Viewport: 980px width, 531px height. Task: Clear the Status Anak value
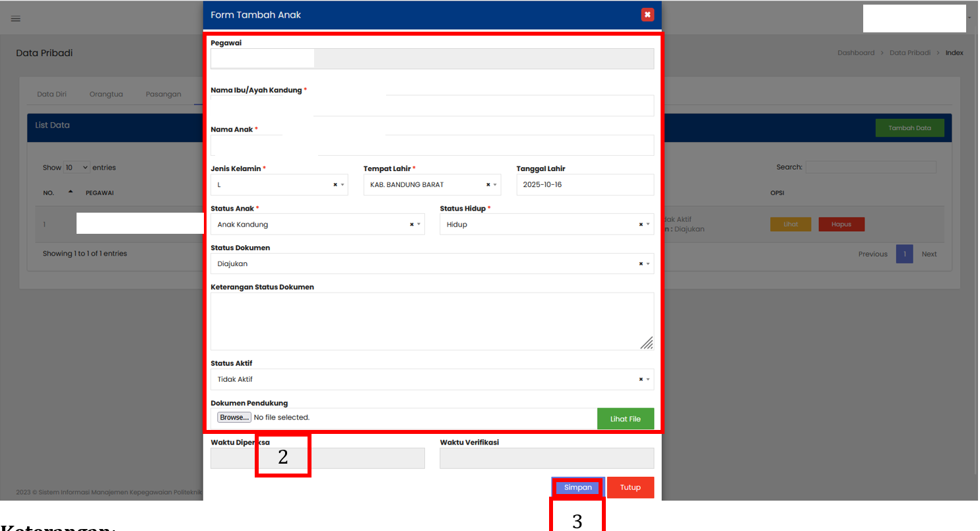click(x=412, y=225)
